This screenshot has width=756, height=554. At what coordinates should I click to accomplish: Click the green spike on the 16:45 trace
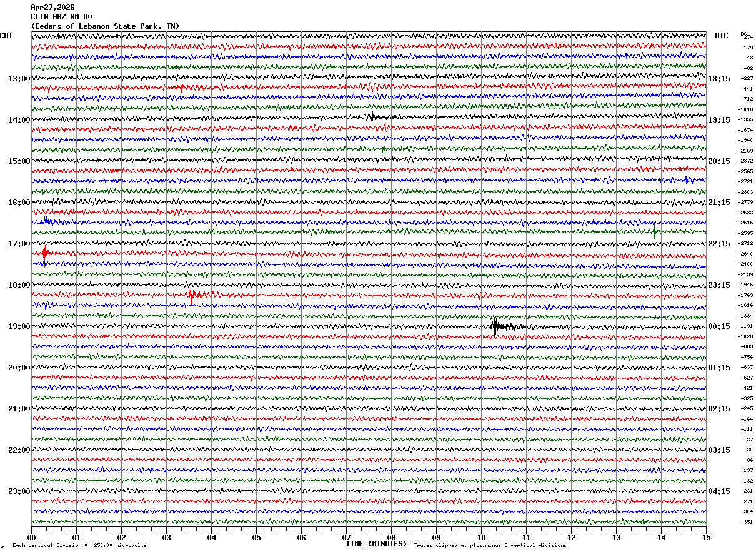[x=654, y=233]
